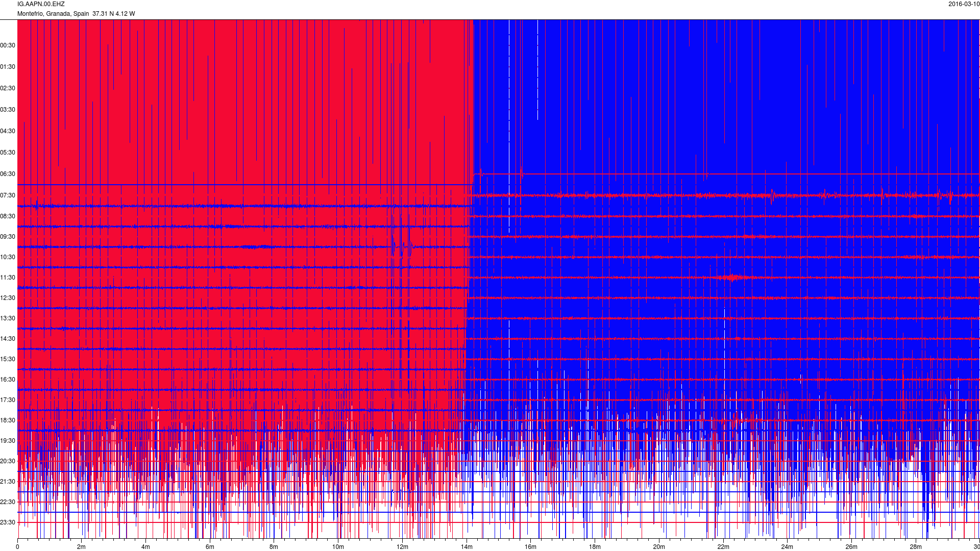Select the 06:30 time row label
The height and width of the screenshot is (551, 980).
coord(8,174)
